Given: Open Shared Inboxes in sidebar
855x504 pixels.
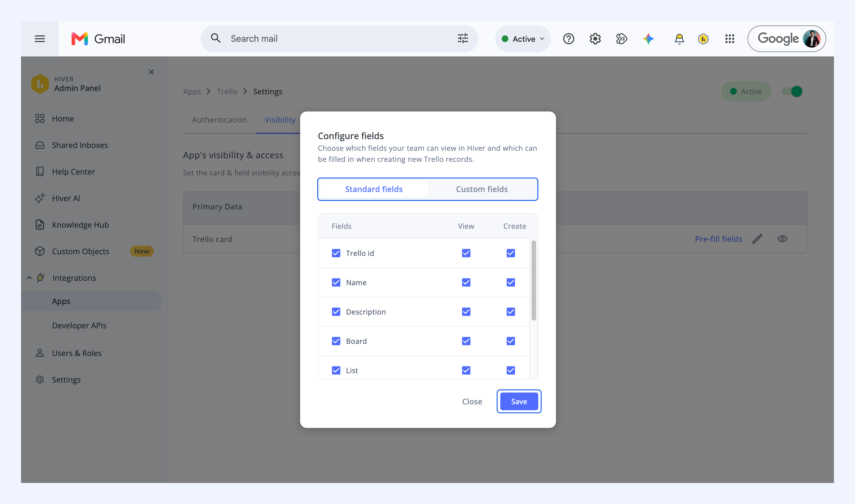Looking at the screenshot, I should coord(80,145).
